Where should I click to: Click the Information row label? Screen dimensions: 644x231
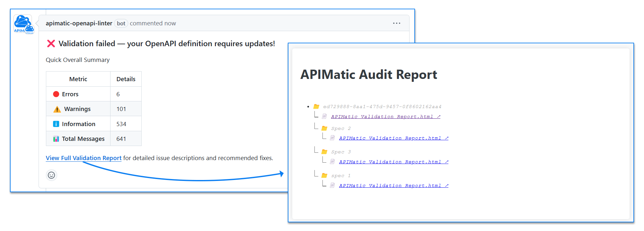click(x=79, y=124)
